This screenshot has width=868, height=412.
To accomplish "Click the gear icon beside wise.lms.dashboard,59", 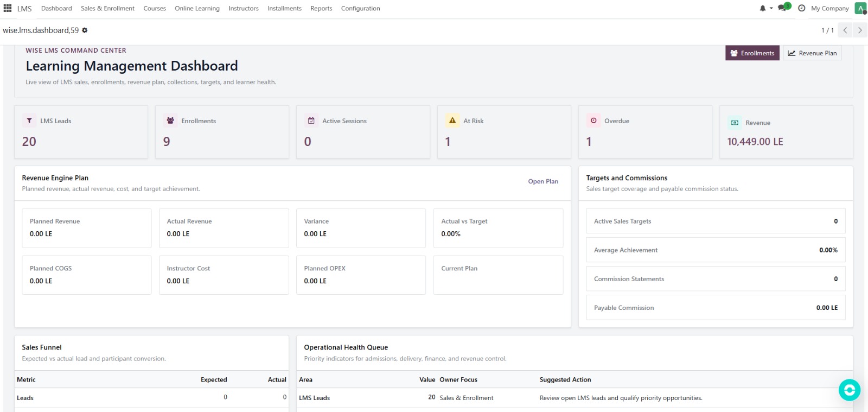I will pyautogui.click(x=85, y=30).
